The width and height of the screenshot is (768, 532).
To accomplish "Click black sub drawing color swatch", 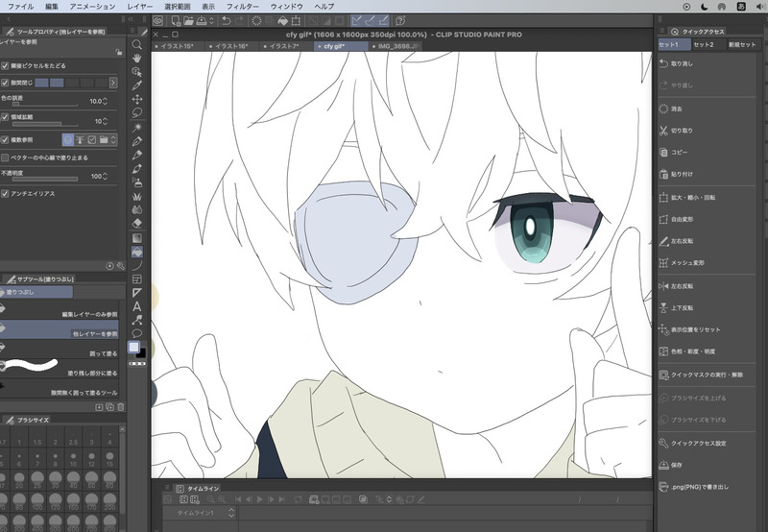I will pyautogui.click(x=142, y=353).
